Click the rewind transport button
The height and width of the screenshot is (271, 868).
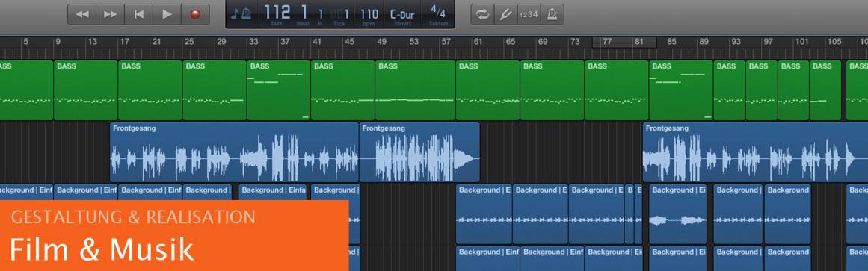pyautogui.click(x=82, y=14)
